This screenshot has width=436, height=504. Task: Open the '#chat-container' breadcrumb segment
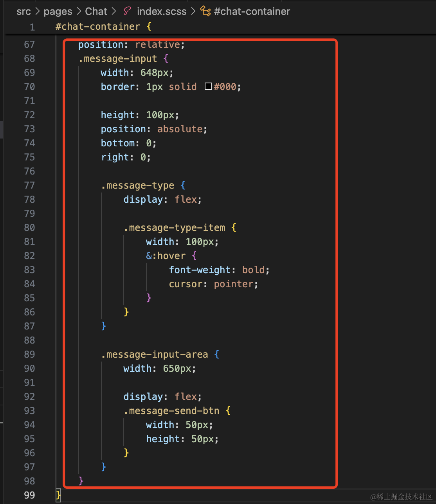coord(252,11)
